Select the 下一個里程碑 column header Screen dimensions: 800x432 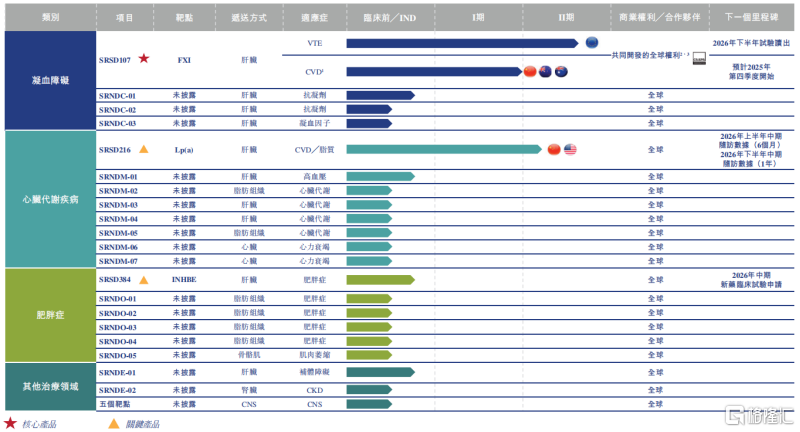tap(754, 17)
